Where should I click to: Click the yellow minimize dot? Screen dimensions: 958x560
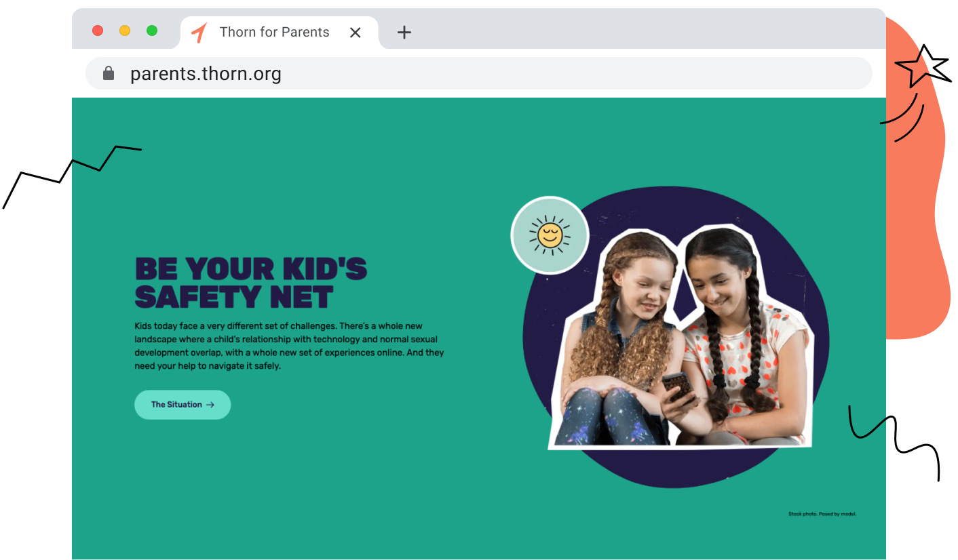tap(125, 31)
